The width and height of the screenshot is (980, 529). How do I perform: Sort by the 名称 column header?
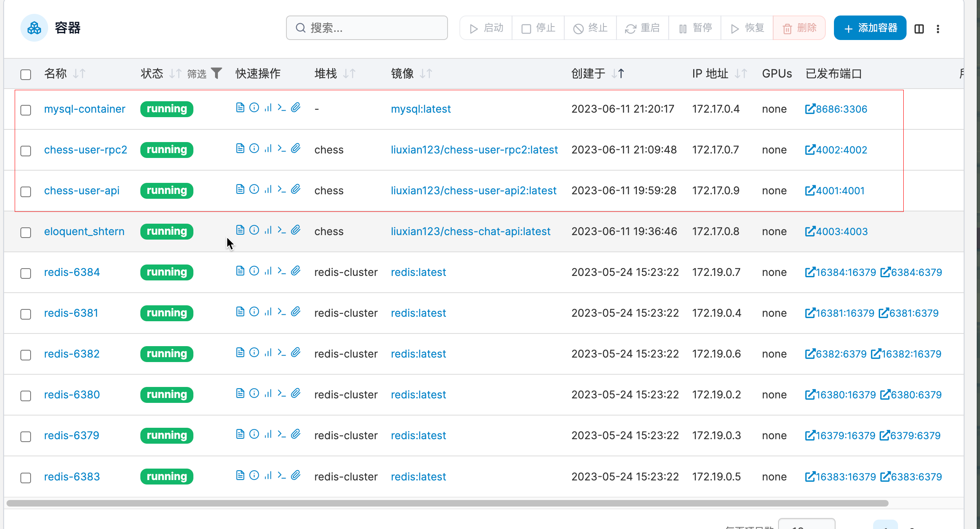tap(55, 73)
